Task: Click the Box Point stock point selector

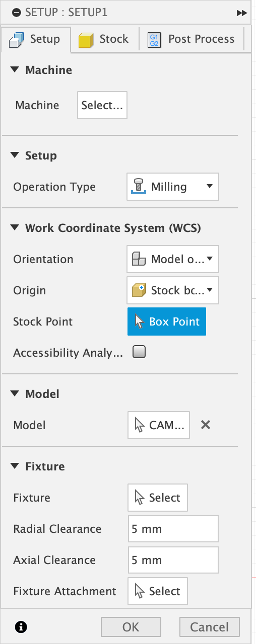Action: click(x=167, y=321)
